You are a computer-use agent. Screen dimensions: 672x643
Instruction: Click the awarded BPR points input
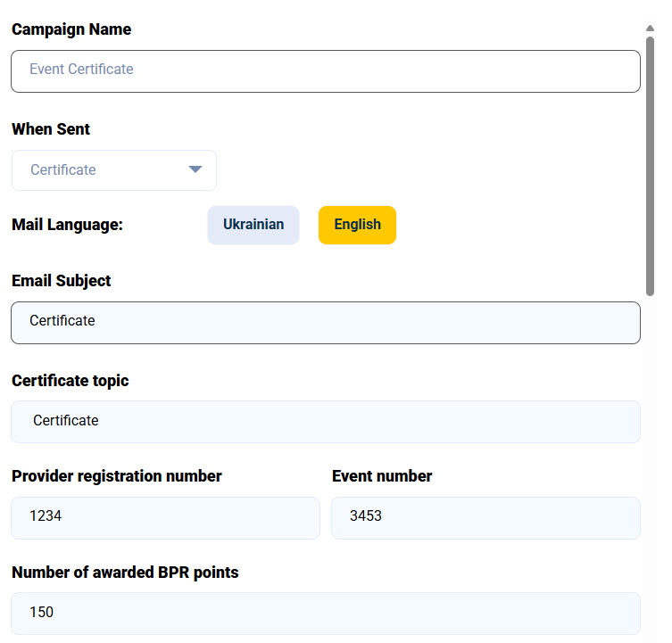pos(325,614)
